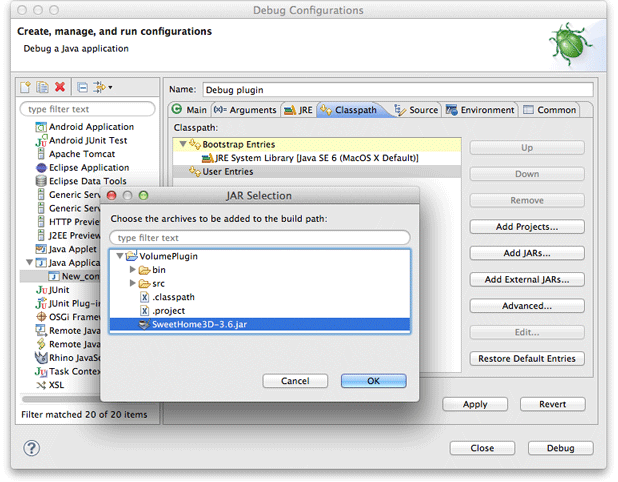This screenshot has width=618, height=482.
Task: Select Android Application configuration type
Action: pos(91,127)
